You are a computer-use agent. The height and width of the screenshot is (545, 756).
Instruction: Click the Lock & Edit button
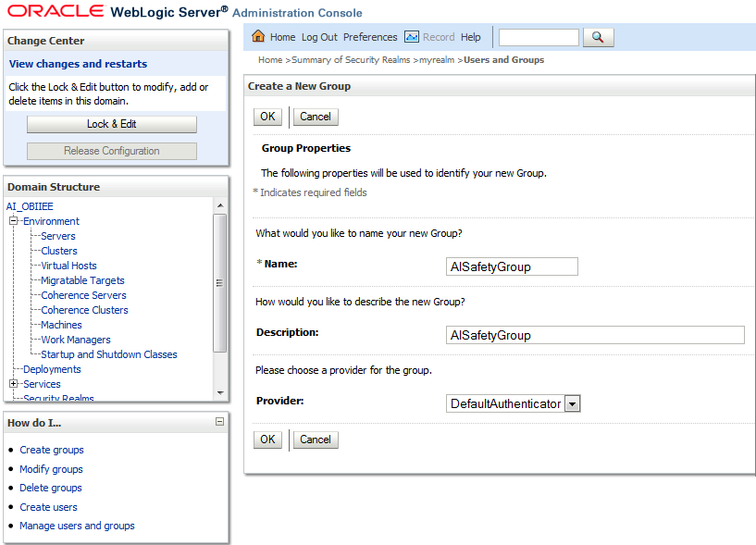112,124
